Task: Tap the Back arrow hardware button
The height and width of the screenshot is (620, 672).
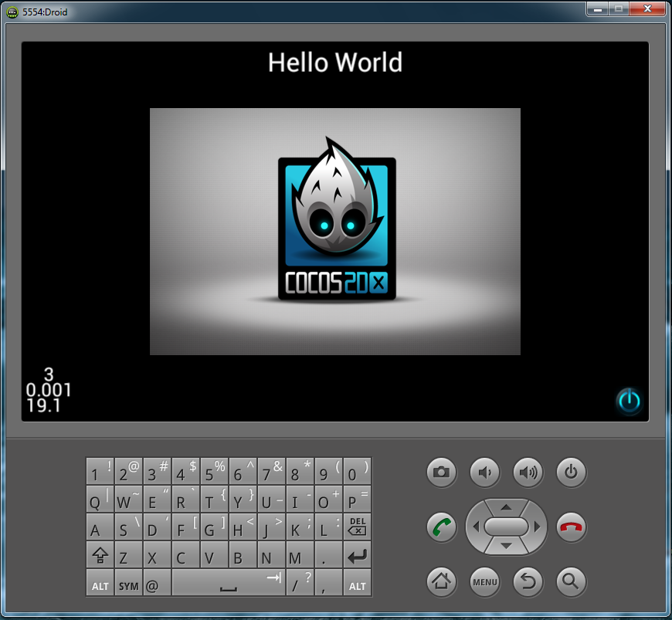Action: [x=528, y=581]
